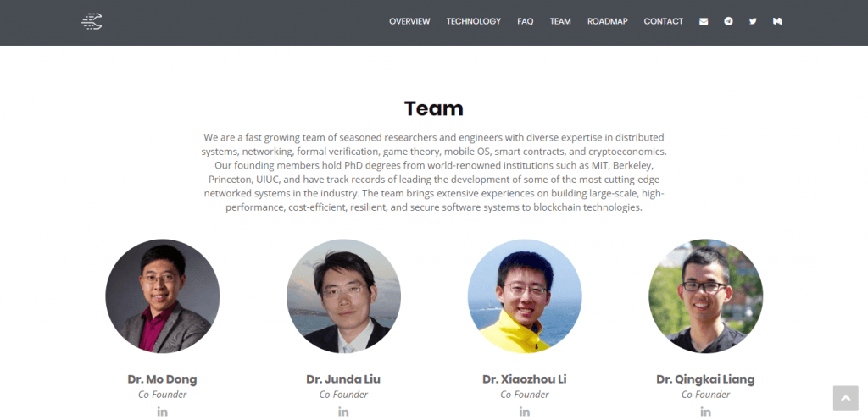Navigate to the Roadmap section
The image size is (868, 420).
point(608,21)
